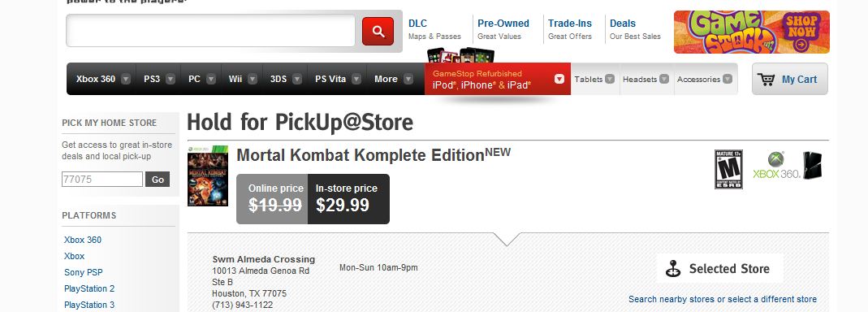Expand the Xbox 360 nav dropdown arrow
The width and height of the screenshot is (868, 312).
click(x=126, y=80)
